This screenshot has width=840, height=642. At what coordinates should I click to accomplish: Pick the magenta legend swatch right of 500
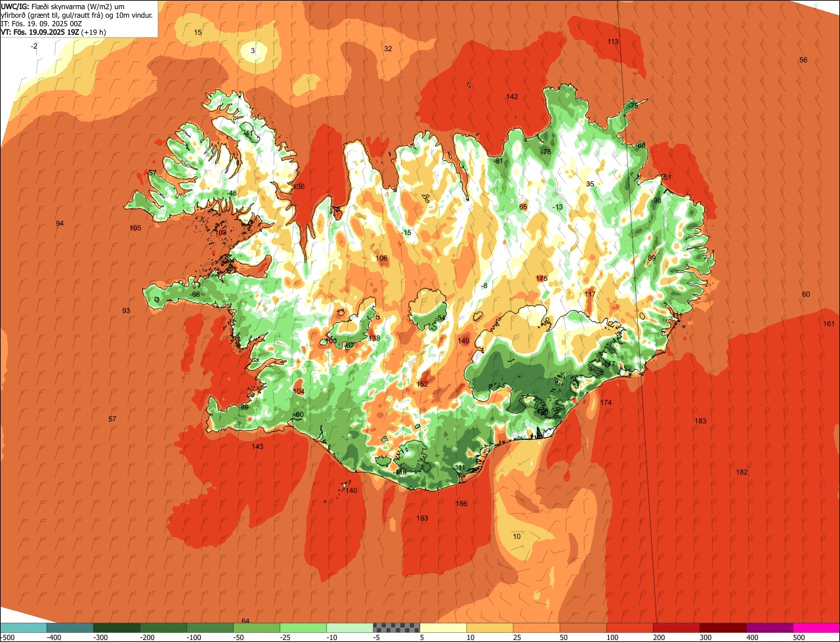[x=816, y=628]
